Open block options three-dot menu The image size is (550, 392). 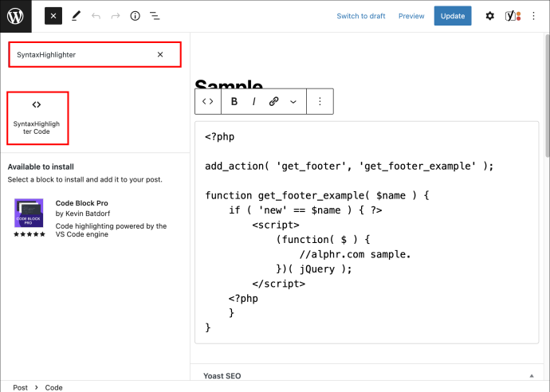click(x=320, y=102)
